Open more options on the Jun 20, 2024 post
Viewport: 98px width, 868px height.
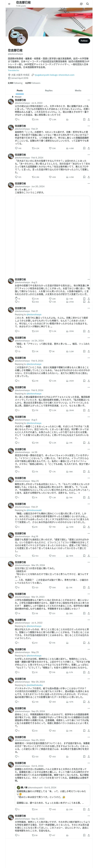pyautogui.click(x=89, y=184)
